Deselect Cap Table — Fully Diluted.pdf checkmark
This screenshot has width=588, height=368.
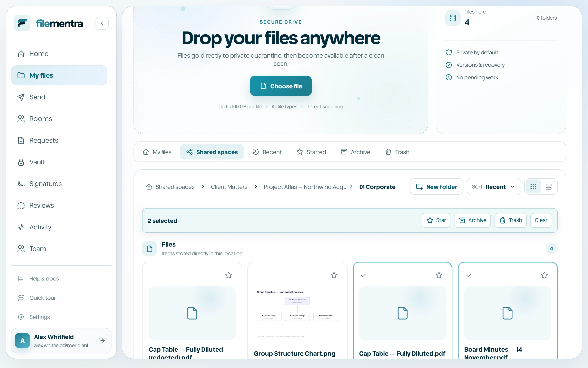point(363,275)
